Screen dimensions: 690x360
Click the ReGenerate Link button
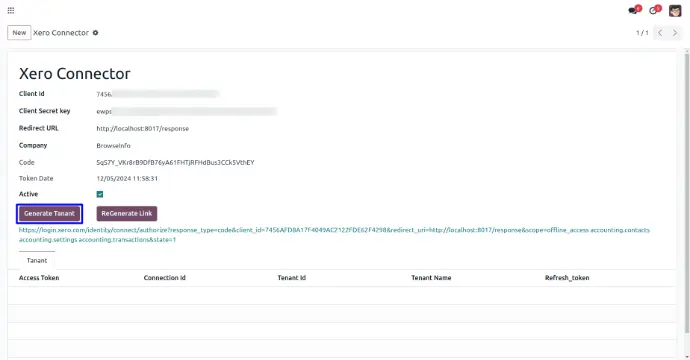pyautogui.click(x=127, y=213)
